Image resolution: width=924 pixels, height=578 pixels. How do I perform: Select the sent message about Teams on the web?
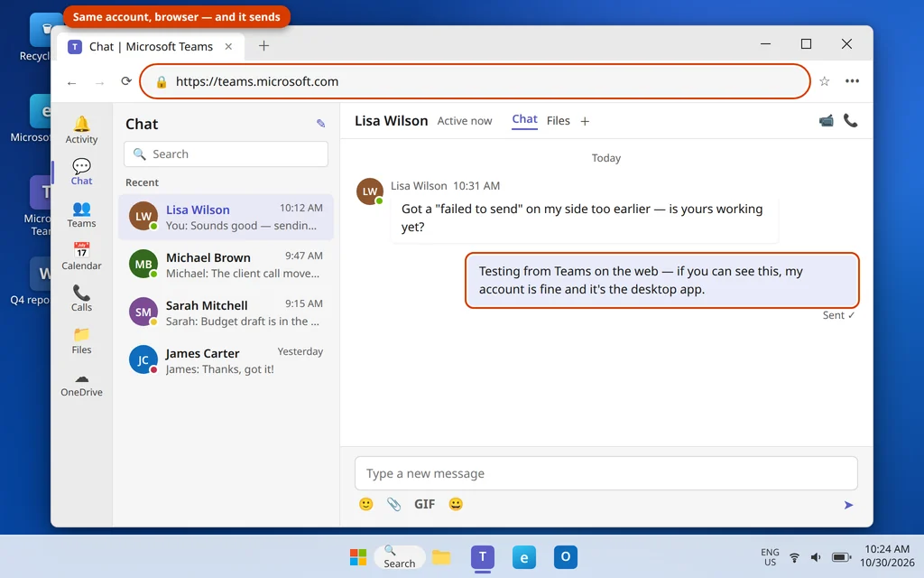click(x=661, y=280)
